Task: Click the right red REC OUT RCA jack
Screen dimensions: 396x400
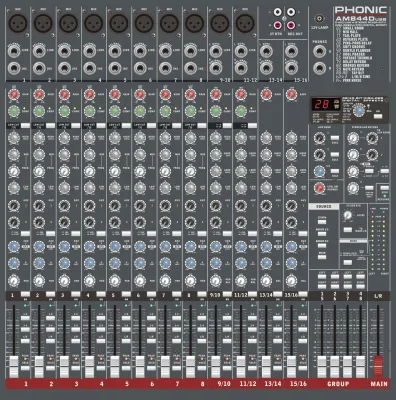Action: (x=291, y=25)
